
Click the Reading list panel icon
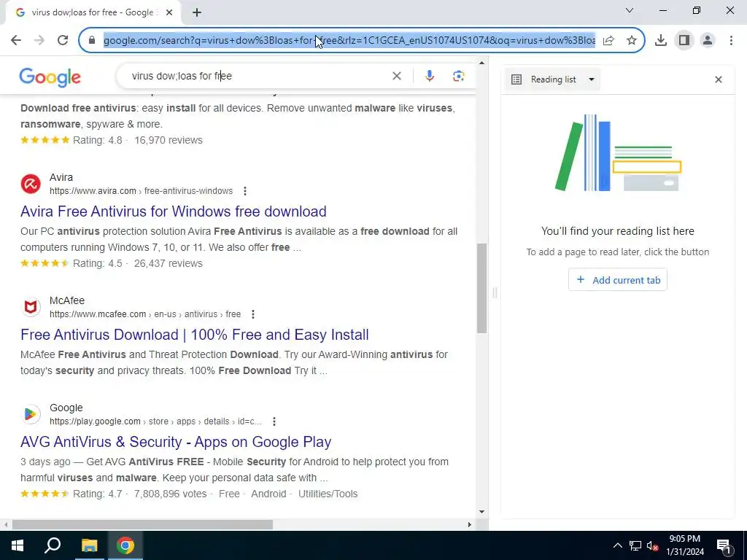(x=516, y=79)
